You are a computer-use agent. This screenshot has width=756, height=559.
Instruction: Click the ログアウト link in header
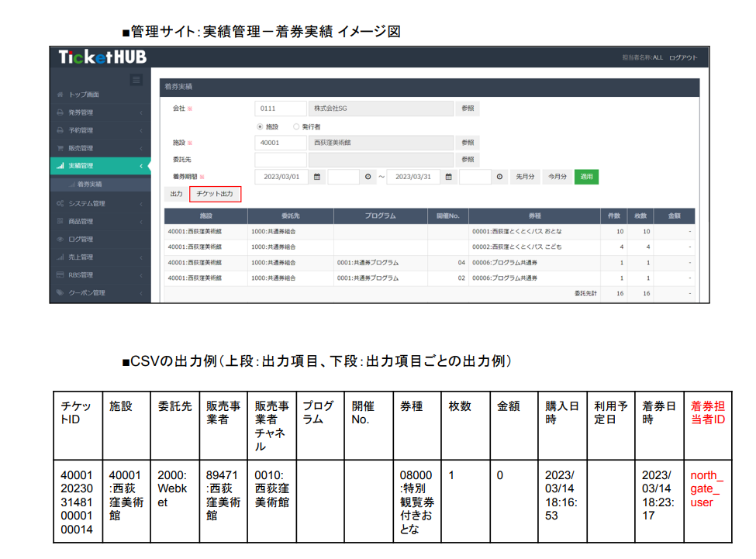pos(683,58)
